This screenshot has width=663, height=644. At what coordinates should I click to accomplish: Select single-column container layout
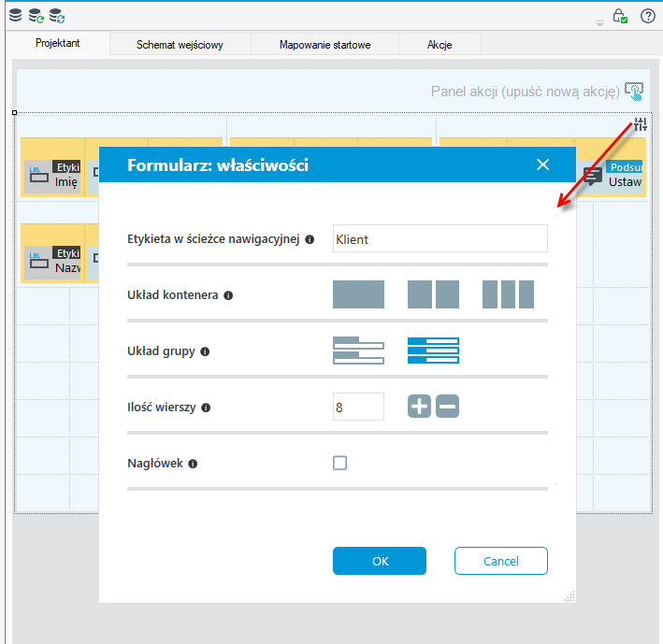358,294
